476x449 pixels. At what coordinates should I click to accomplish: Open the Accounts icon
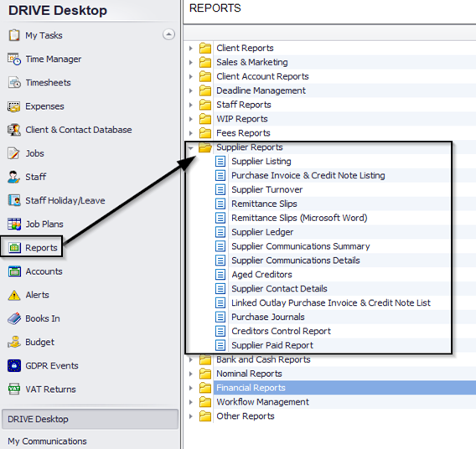pyautogui.click(x=14, y=271)
